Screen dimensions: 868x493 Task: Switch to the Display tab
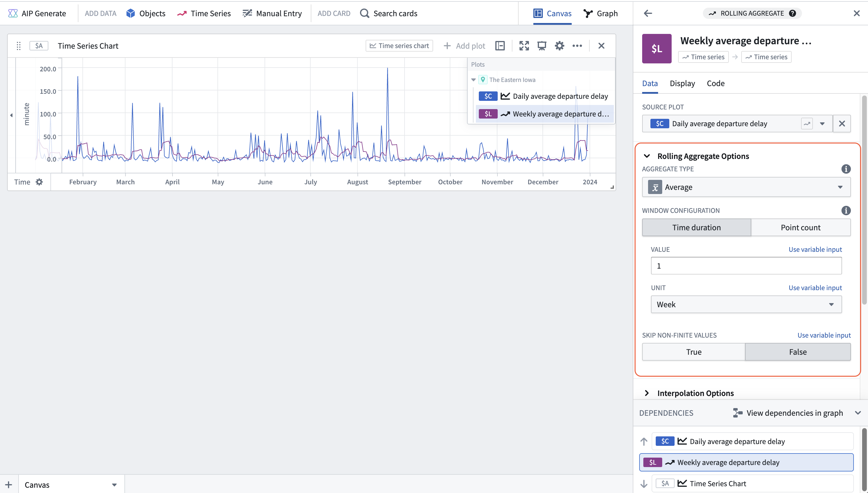pos(682,83)
